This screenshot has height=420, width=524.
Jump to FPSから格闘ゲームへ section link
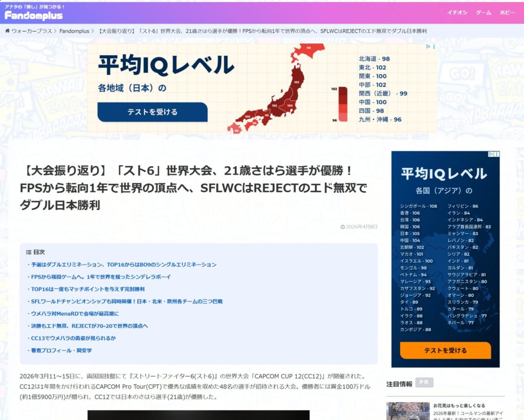[100, 277]
